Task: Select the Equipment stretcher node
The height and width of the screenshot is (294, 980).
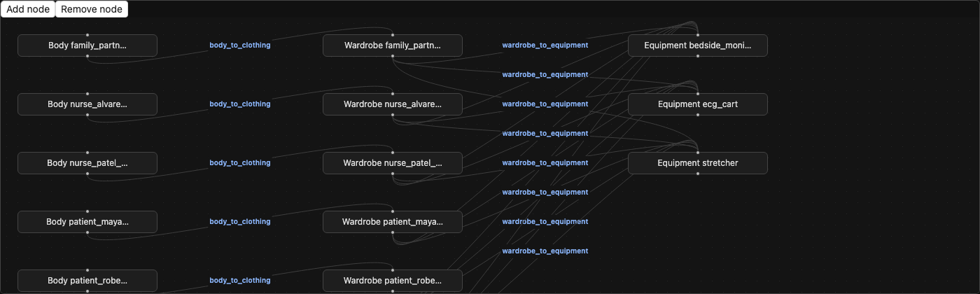Action: click(x=698, y=163)
